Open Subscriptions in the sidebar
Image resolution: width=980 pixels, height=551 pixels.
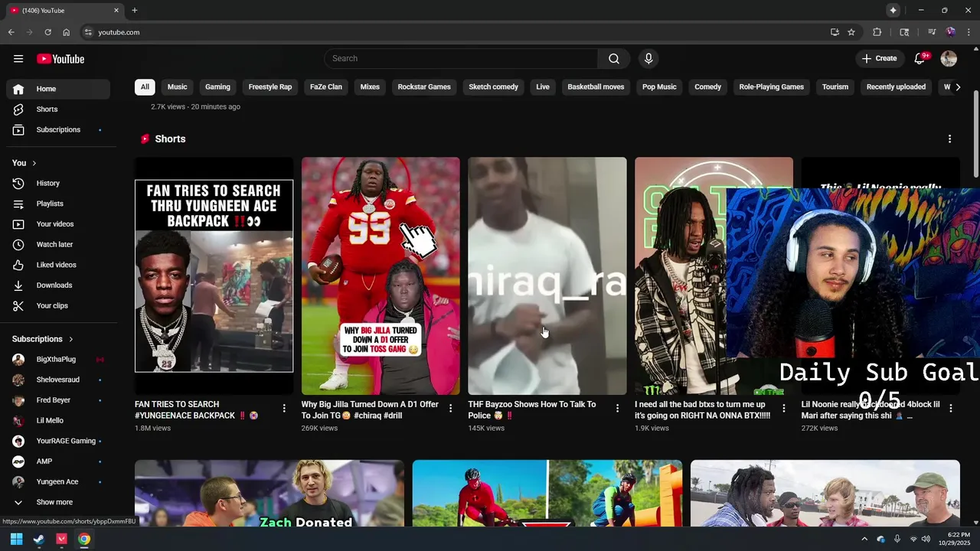(x=58, y=130)
